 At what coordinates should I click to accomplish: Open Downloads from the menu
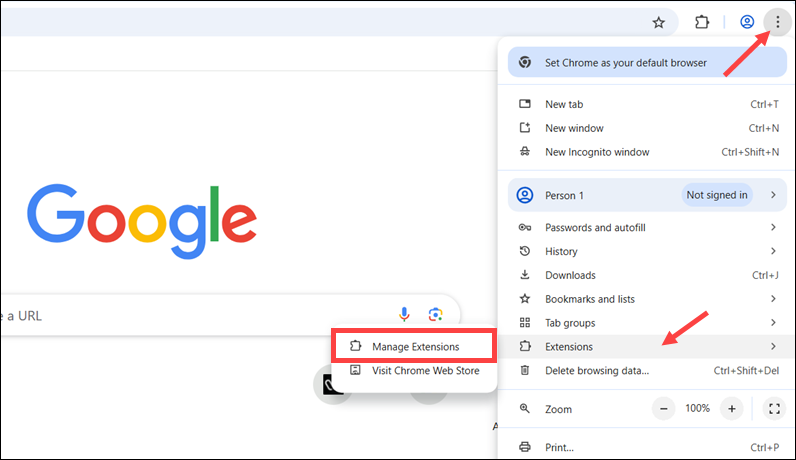pyautogui.click(x=647, y=275)
